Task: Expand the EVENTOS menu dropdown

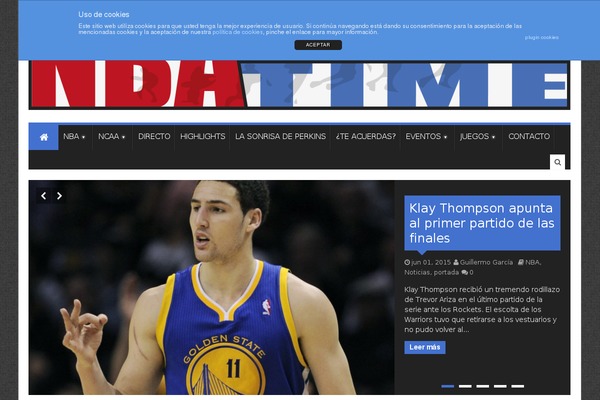Action: point(427,137)
